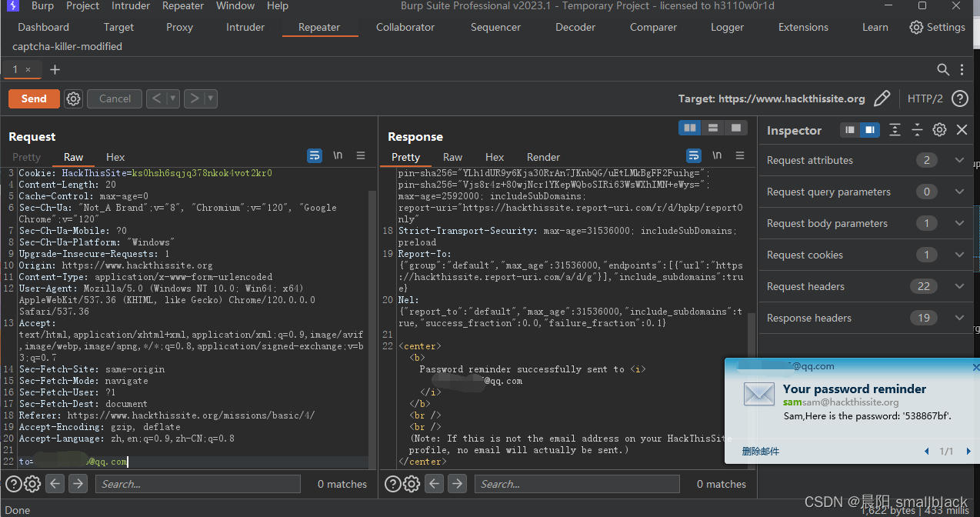Click Repeater tab search magnifier
The width and height of the screenshot is (980, 517).
943,69
